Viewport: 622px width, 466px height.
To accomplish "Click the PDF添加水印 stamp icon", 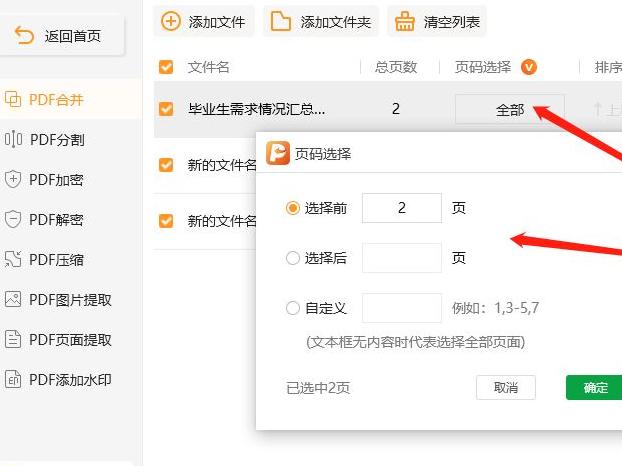I will point(13,379).
